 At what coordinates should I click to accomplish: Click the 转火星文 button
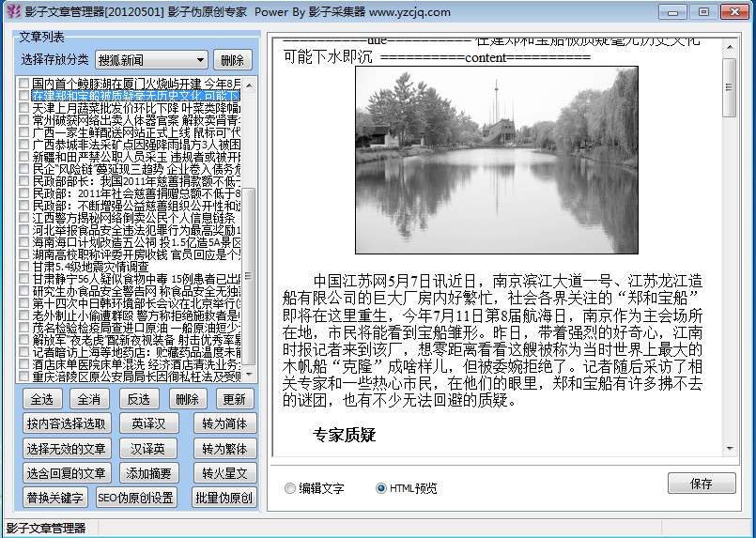[x=224, y=473]
